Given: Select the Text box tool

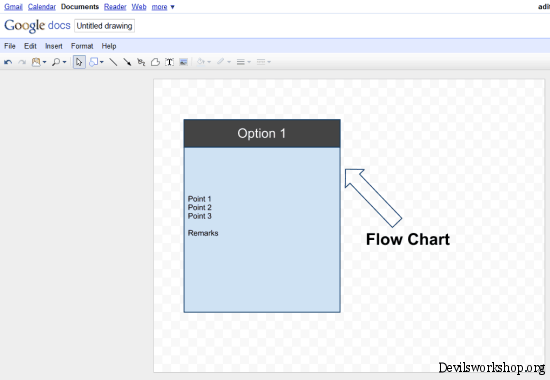Looking at the screenshot, I should point(169,62).
